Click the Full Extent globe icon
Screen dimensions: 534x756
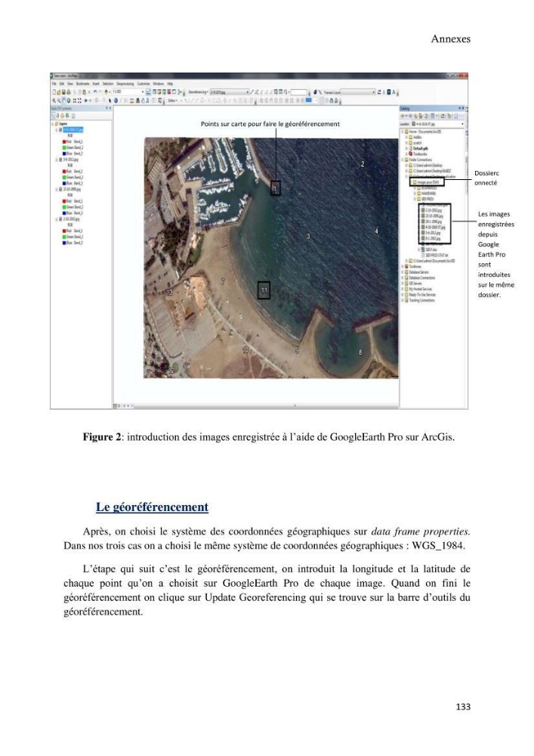tap(69, 101)
